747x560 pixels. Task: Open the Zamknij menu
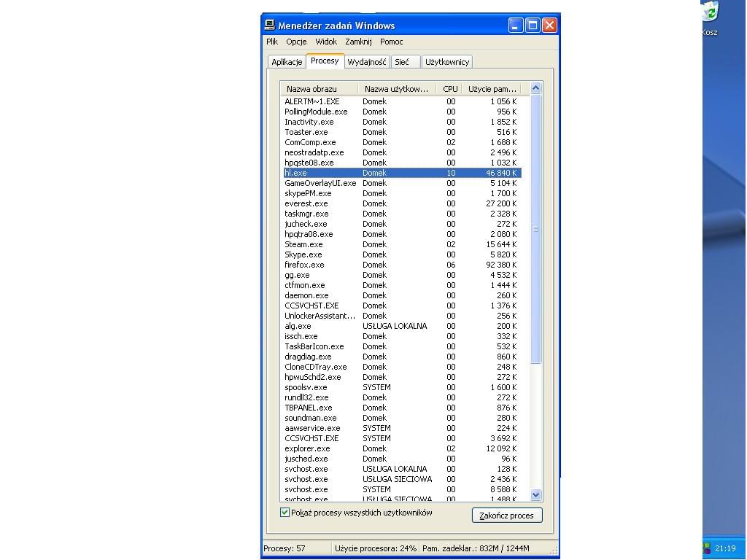[358, 42]
